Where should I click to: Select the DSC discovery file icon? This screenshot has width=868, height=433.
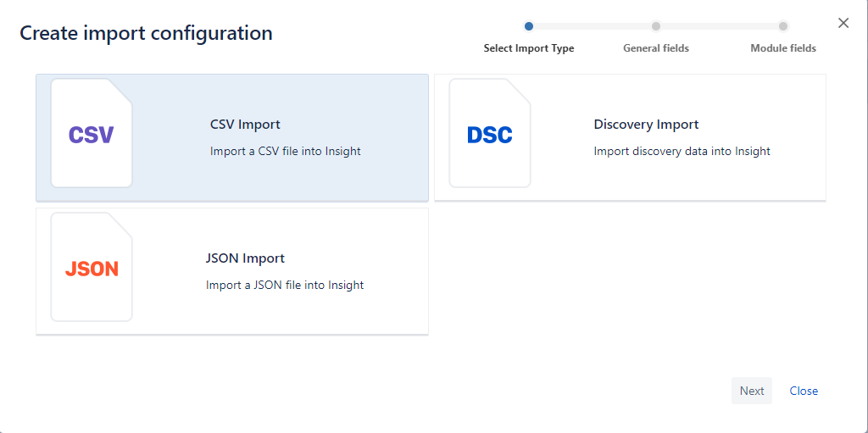point(490,133)
